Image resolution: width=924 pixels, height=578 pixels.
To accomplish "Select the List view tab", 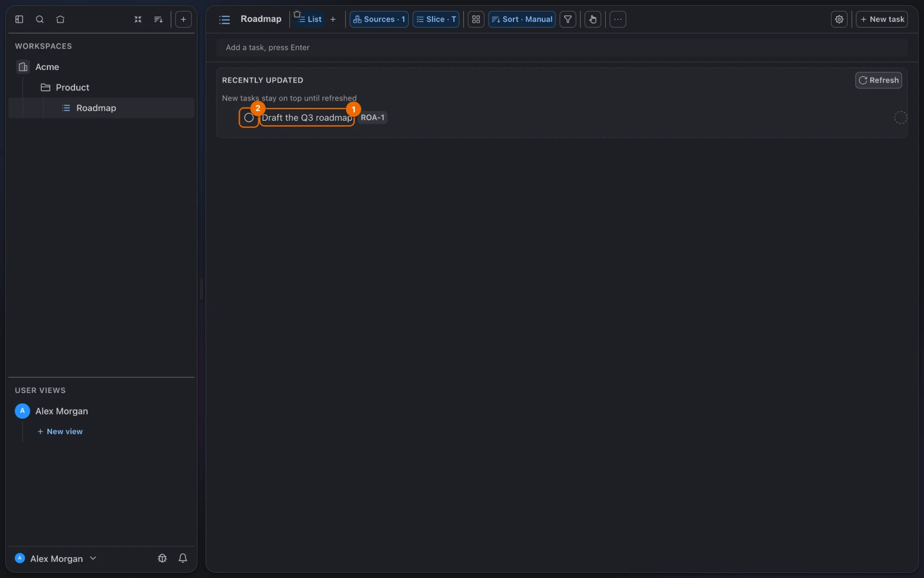I will (310, 19).
